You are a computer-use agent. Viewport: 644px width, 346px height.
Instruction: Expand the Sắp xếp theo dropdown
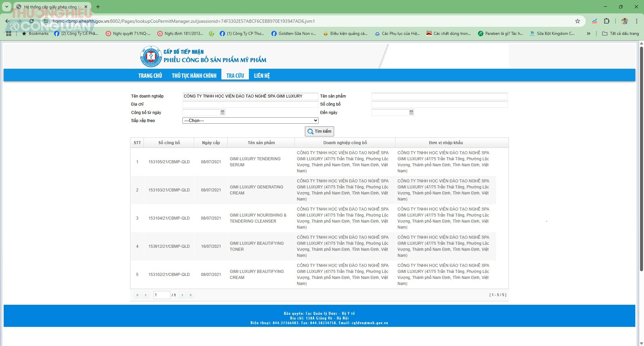tap(250, 121)
